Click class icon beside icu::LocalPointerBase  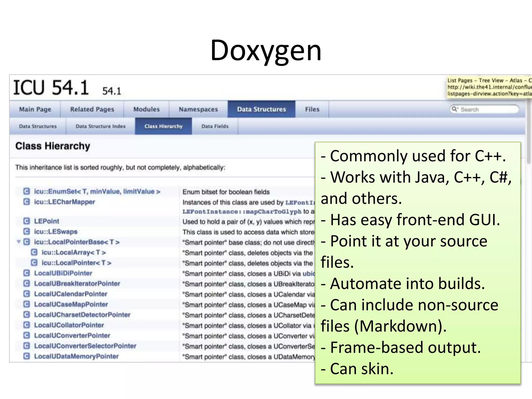point(26,242)
